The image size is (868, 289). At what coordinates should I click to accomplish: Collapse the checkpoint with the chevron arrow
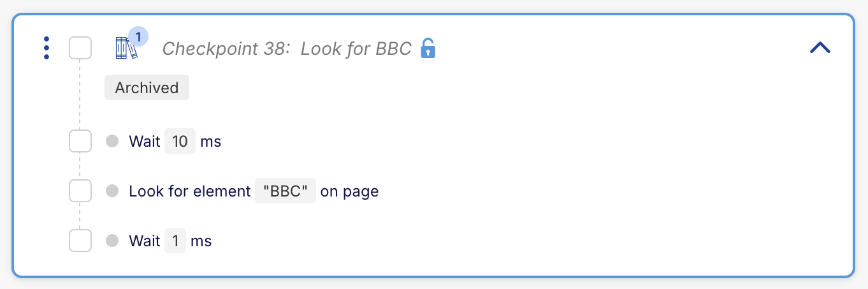pos(820,48)
